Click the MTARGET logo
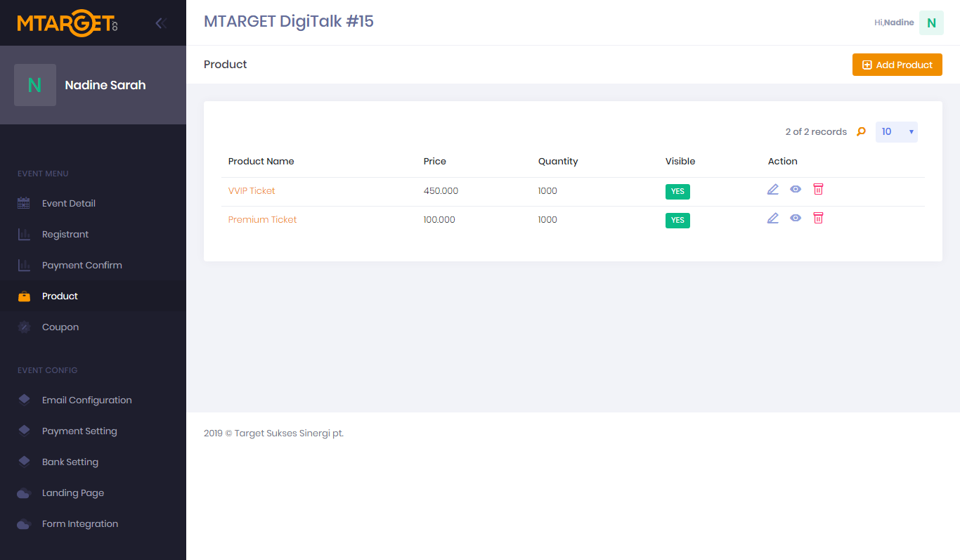This screenshot has width=960, height=560. coord(67,23)
